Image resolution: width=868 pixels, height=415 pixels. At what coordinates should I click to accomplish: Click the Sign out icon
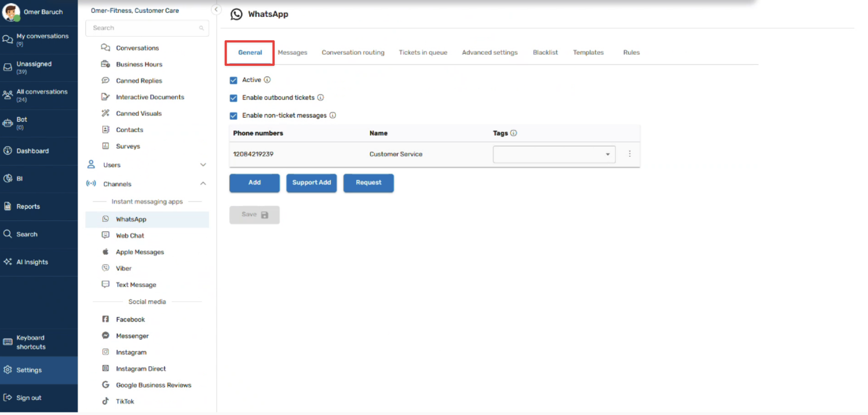click(x=8, y=398)
